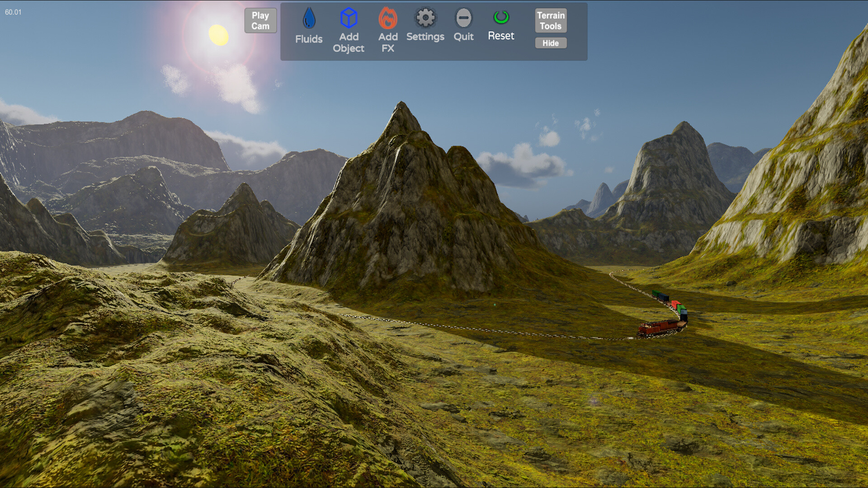Click the "Fluids" label
The height and width of the screenshot is (488, 868).
[309, 38]
